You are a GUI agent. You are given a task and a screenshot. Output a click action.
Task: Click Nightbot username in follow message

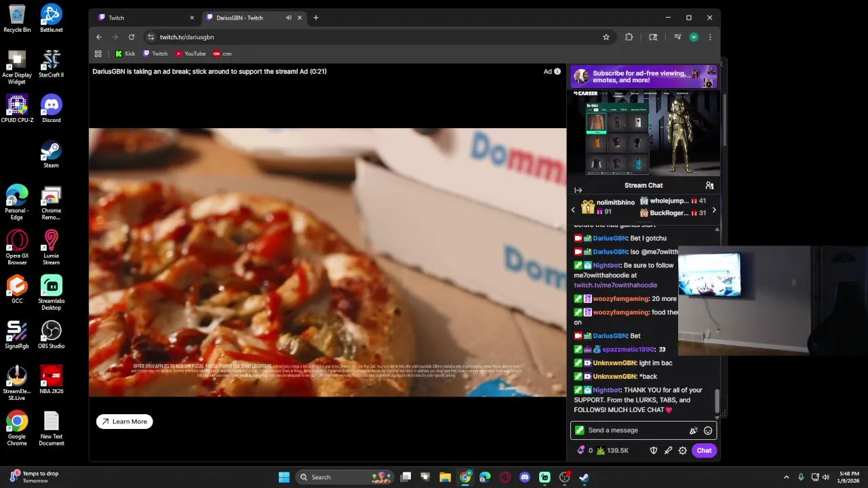coord(607,265)
